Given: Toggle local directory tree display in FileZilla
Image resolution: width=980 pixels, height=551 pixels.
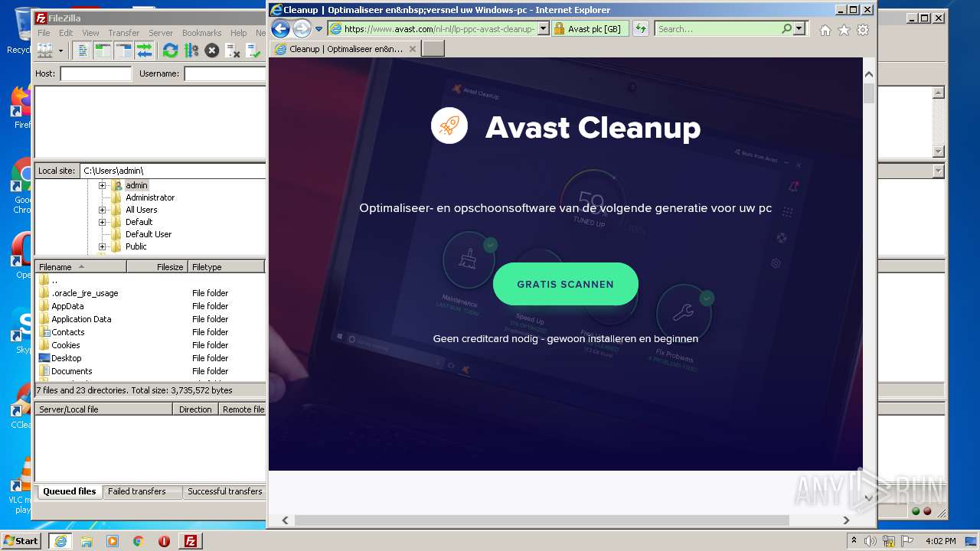Looking at the screenshot, I should [103, 51].
